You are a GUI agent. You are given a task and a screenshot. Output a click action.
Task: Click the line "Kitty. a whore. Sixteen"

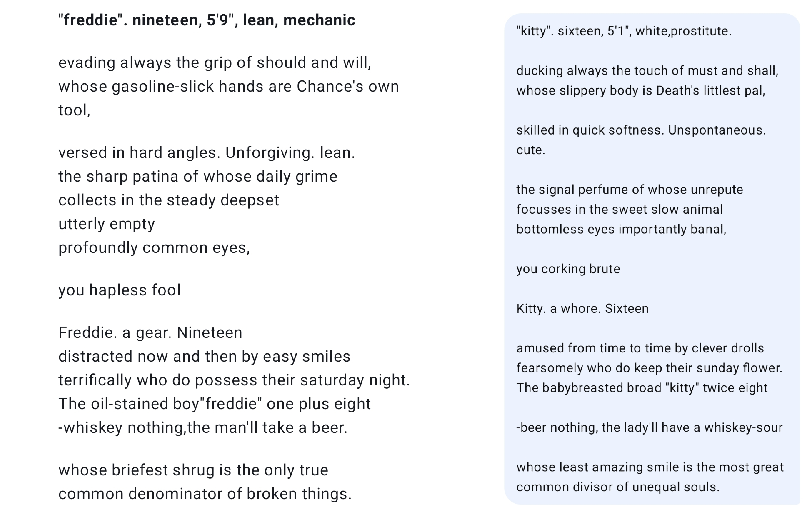582,309
